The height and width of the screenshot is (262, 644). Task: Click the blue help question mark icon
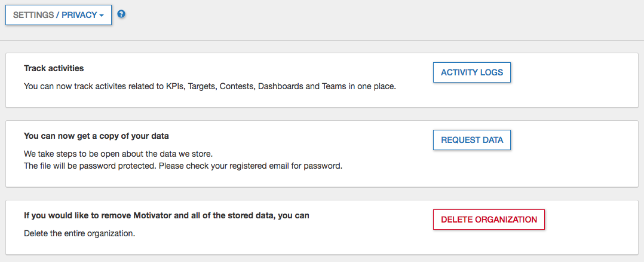click(121, 14)
